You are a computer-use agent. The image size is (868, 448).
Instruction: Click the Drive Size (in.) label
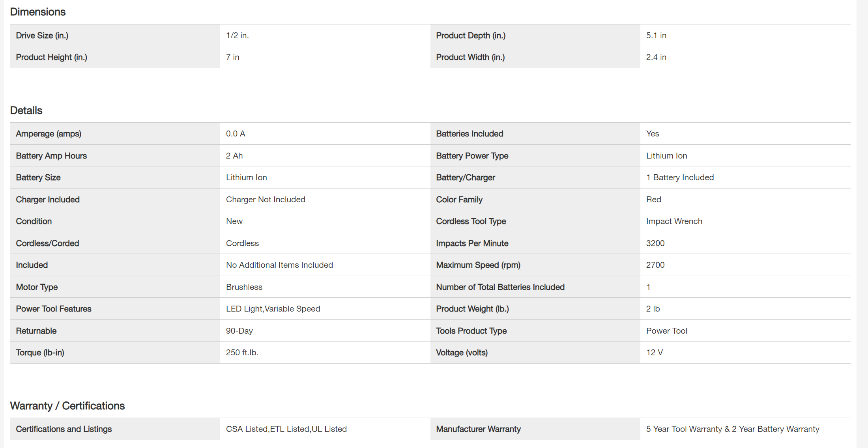tap(42, 35)
